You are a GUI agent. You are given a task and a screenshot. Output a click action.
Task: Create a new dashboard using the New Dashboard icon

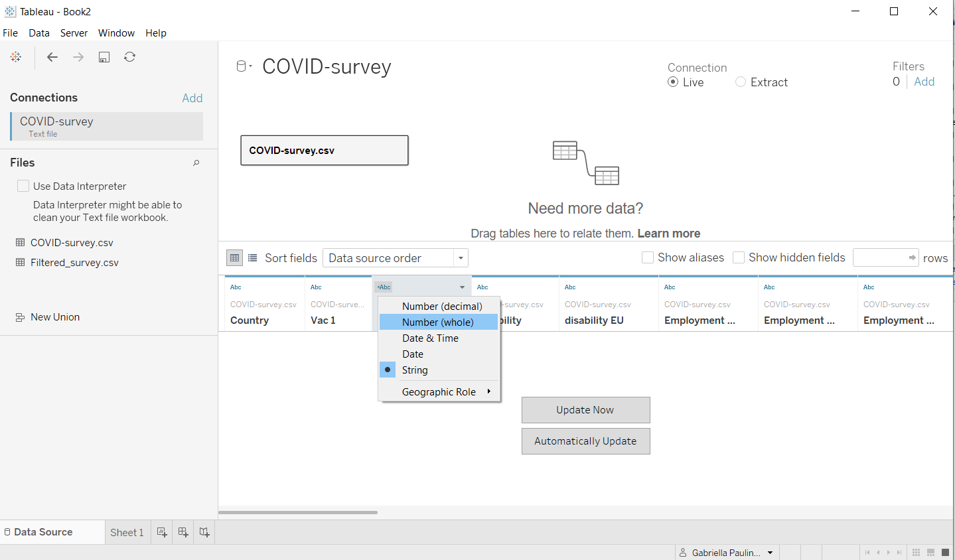coord(183,531)
